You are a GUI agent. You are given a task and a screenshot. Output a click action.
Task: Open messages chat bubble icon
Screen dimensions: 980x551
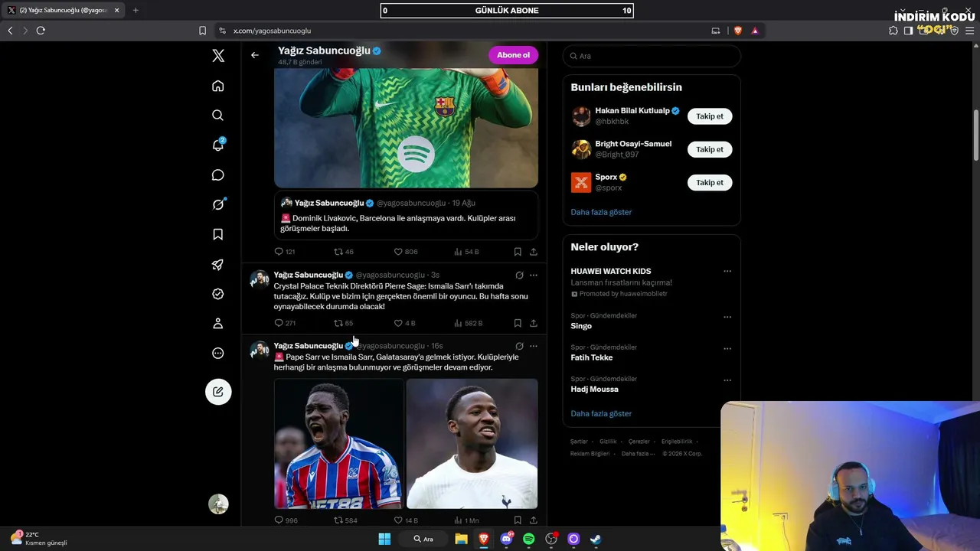click(218, 175)
